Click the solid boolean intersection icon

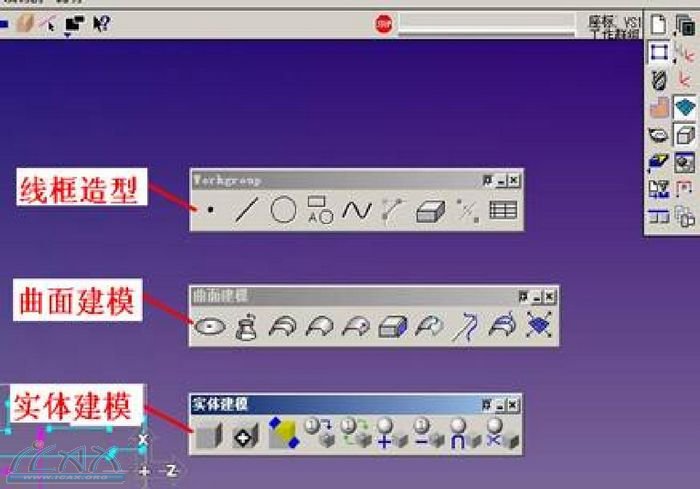[466, 433]
